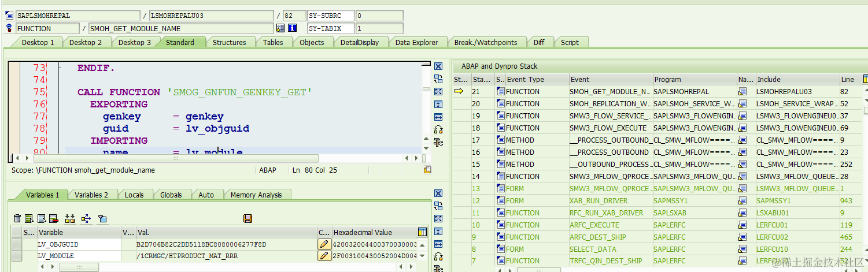This screenshot has width=868, height=272.
Task: Click the SY-TABIX field name box
Action: click(330, 28)
